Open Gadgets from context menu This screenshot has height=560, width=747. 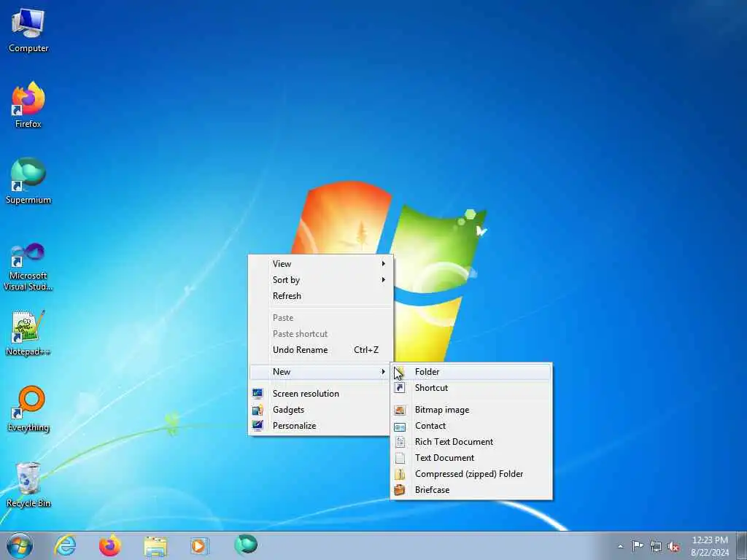(321, 410)
